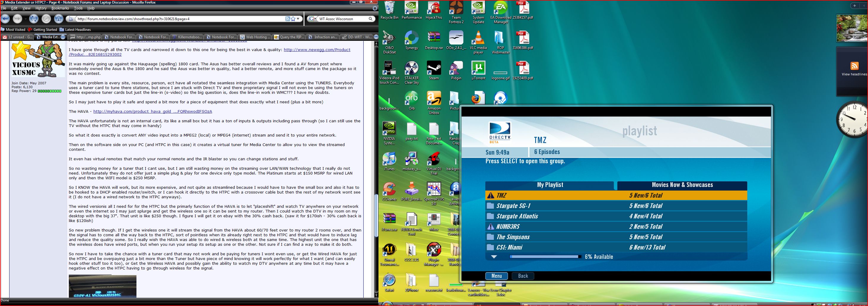Select the EA Download Manager icon
This screenshot has height=306, width=868.
[500, 12]
